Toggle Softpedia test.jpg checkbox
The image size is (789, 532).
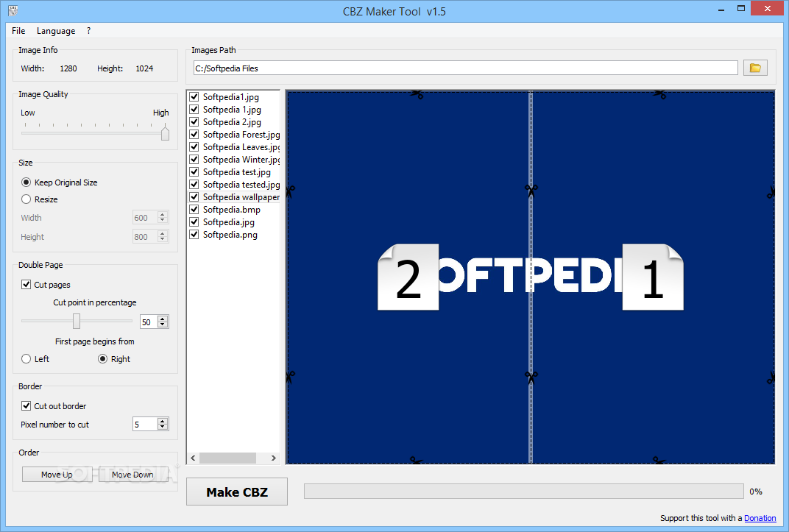point(194,172)
